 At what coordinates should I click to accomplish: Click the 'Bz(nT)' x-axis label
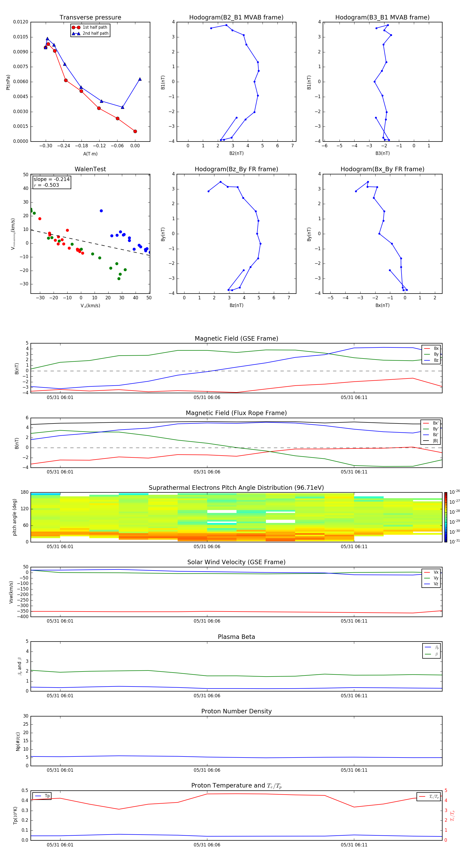[236, 305]
